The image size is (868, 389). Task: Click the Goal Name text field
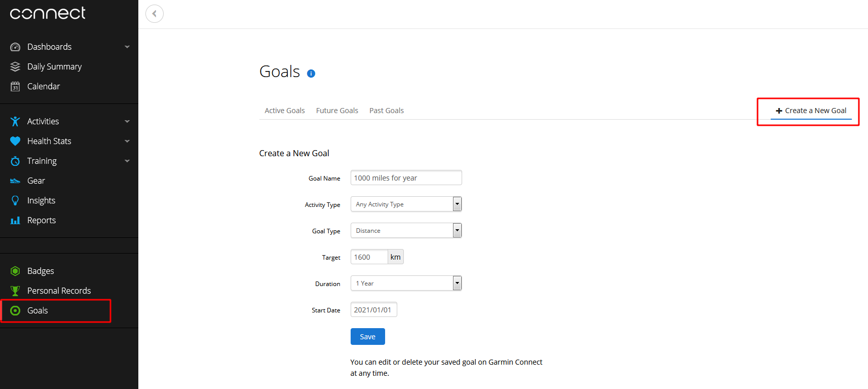tap(406, 178)
